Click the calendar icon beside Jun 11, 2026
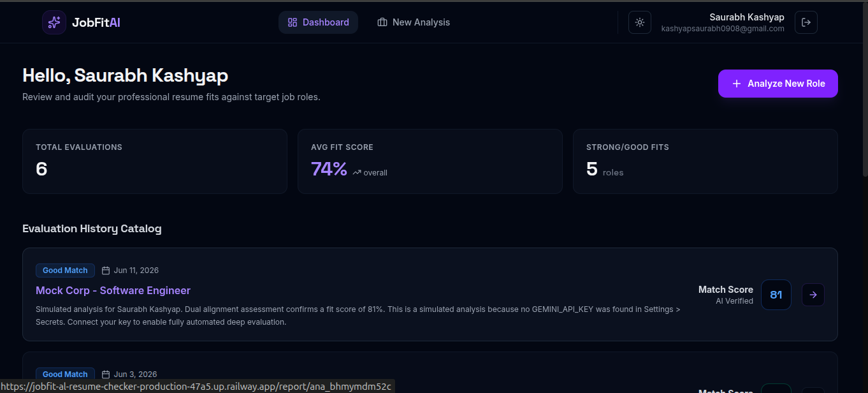868x393 pixels. 106,271
